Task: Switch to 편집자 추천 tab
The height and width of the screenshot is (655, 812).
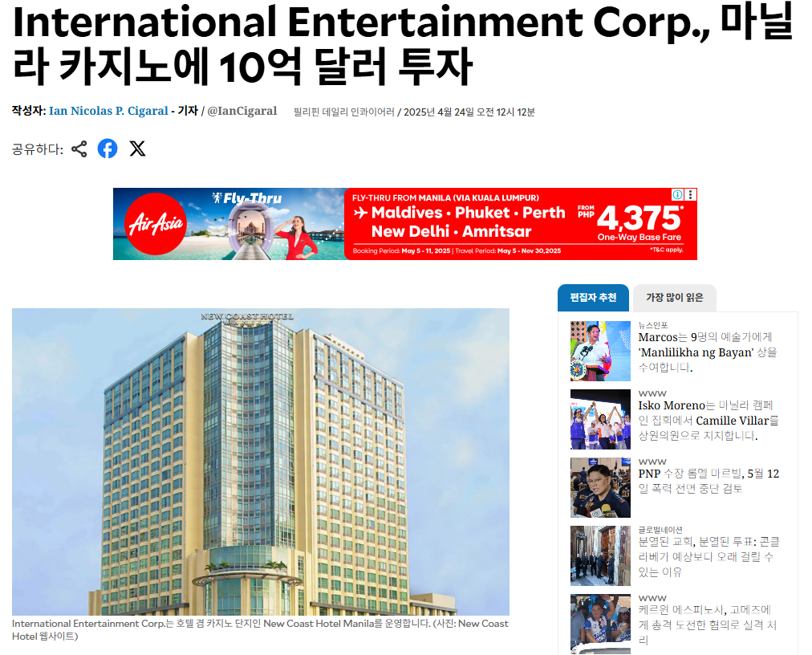Action: coord(593,298)
